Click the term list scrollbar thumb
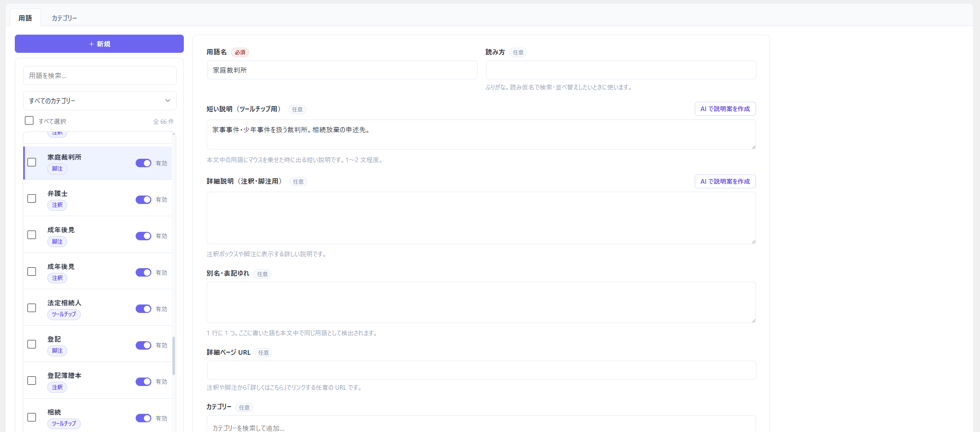980x432 pixels. 174,356
